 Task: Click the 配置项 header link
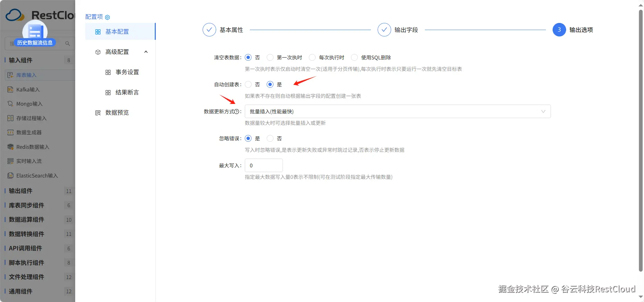click(x=94, y=17)
